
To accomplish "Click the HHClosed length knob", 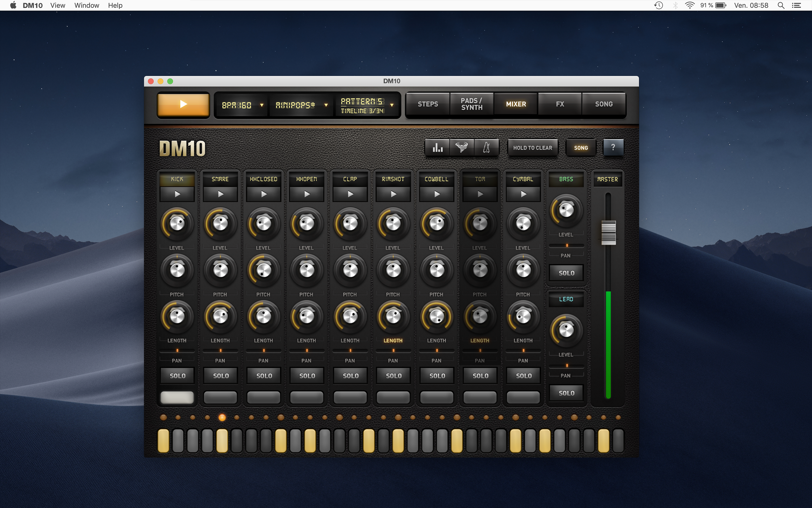I will [x=263, y=316].
